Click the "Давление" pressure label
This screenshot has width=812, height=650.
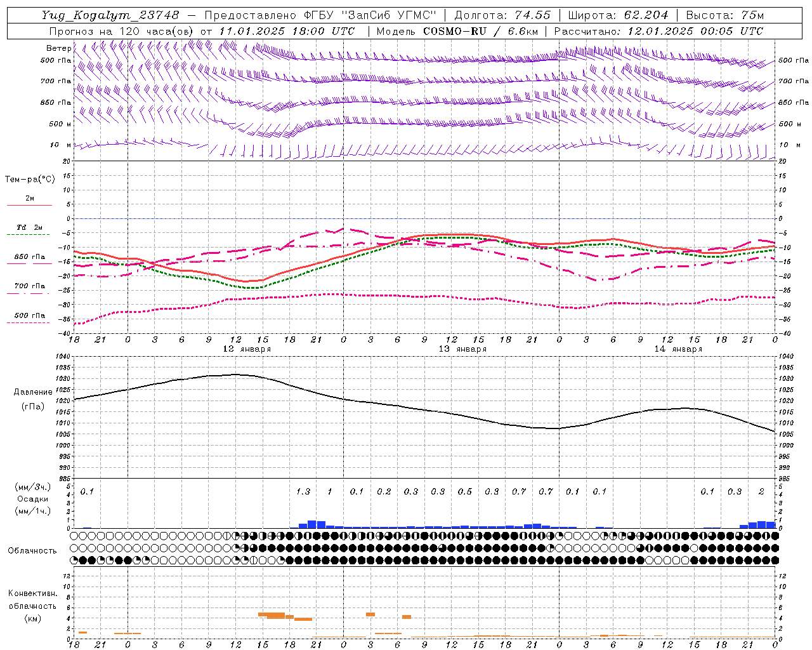(x=33, y=392)
